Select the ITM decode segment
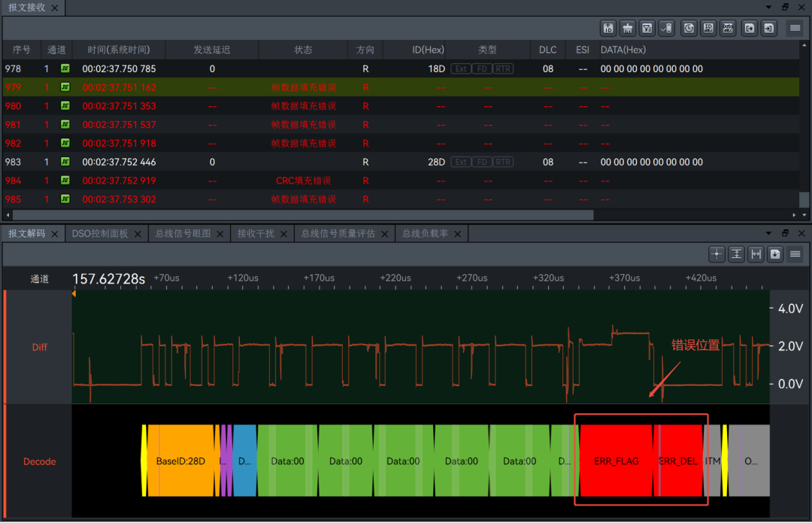This screenshot has width=812, height=523. pos(713,461)
